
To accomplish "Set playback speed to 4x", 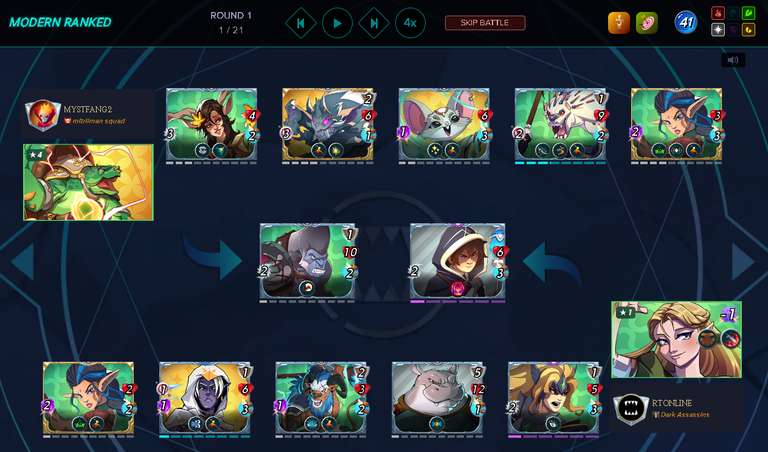I will point(410,23).
